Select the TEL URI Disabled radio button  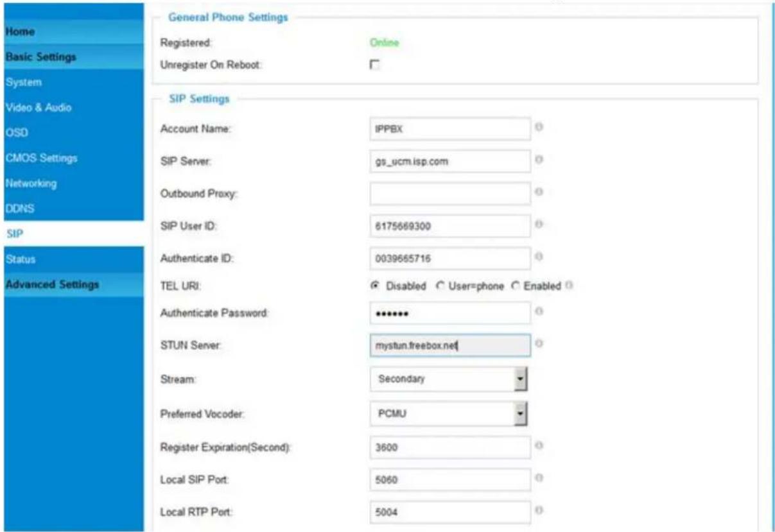[x=375, y=286]
